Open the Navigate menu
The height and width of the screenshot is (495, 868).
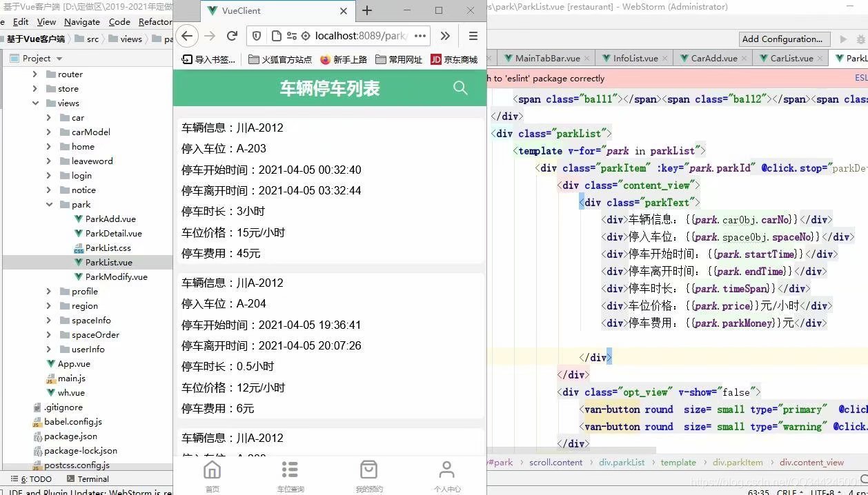coord(82,21)
